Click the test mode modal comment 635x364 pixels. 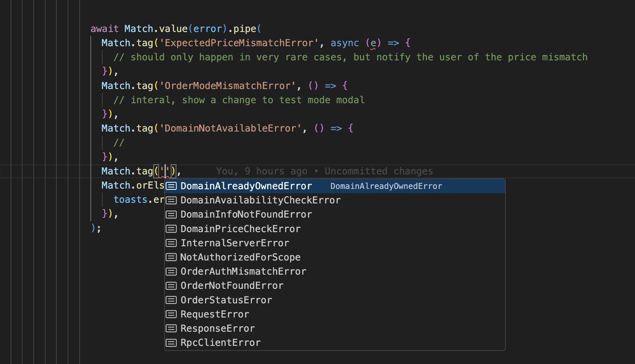(x=239, y=100)
